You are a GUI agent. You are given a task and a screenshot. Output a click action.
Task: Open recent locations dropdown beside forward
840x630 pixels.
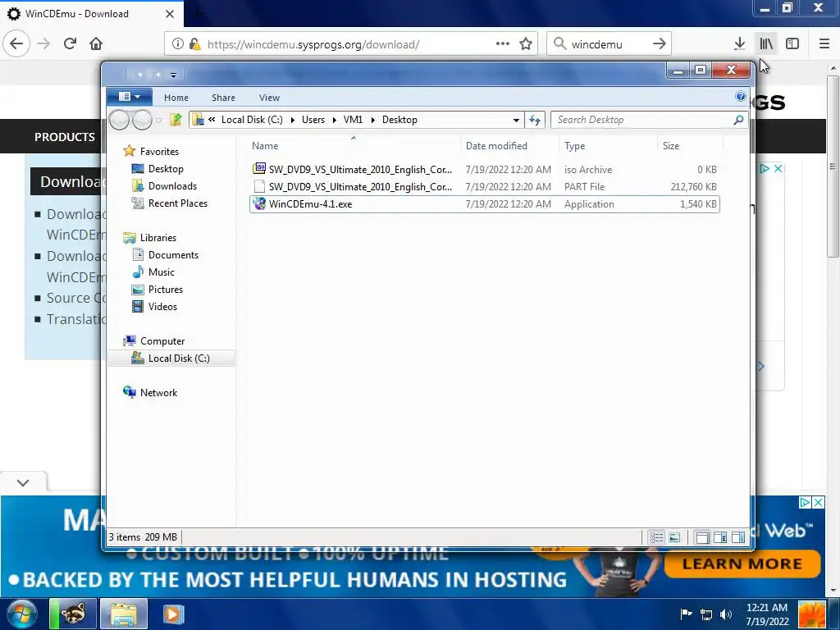[159, 120]
